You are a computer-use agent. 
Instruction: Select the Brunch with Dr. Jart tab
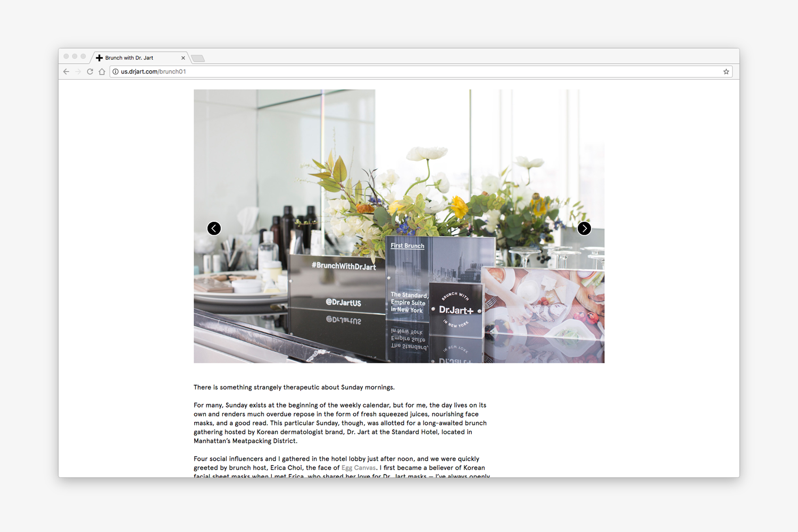click(x=140, y=58)
